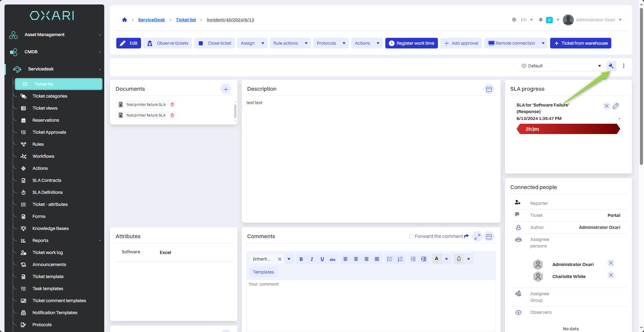The width and height of the screenshot is (644, 332).
Task: Click the pencil edit icon in SLA progress
Action: pos(616,106)
